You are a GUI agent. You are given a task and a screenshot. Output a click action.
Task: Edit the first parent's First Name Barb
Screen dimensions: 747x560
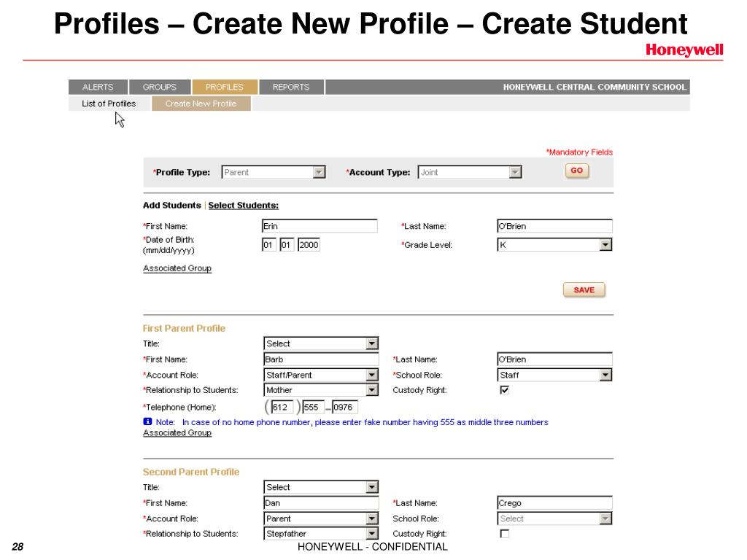[x=321, y=359]
